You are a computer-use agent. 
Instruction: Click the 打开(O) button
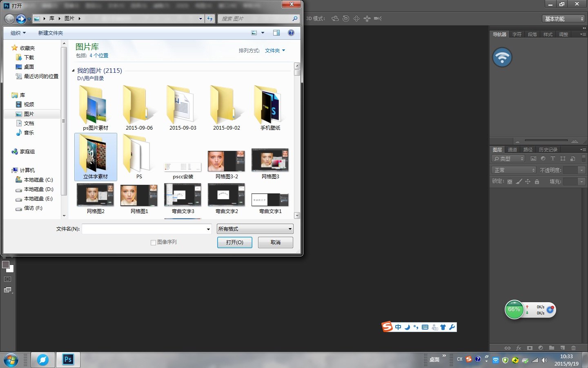point(234,242)
